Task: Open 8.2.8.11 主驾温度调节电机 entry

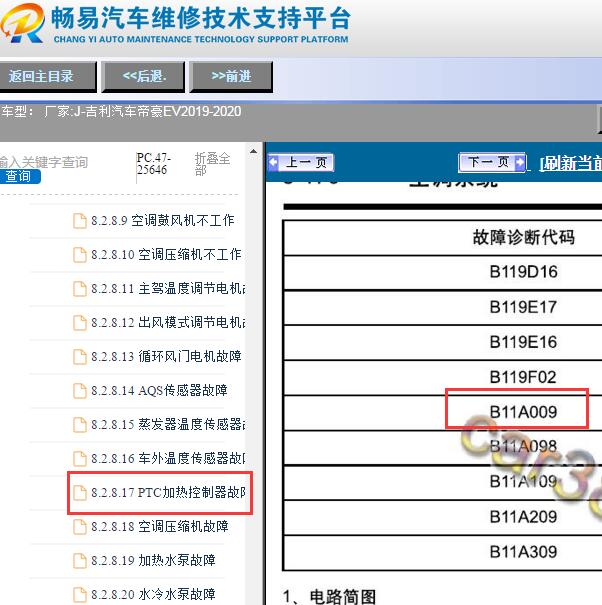Action: (x=168, y=289)
